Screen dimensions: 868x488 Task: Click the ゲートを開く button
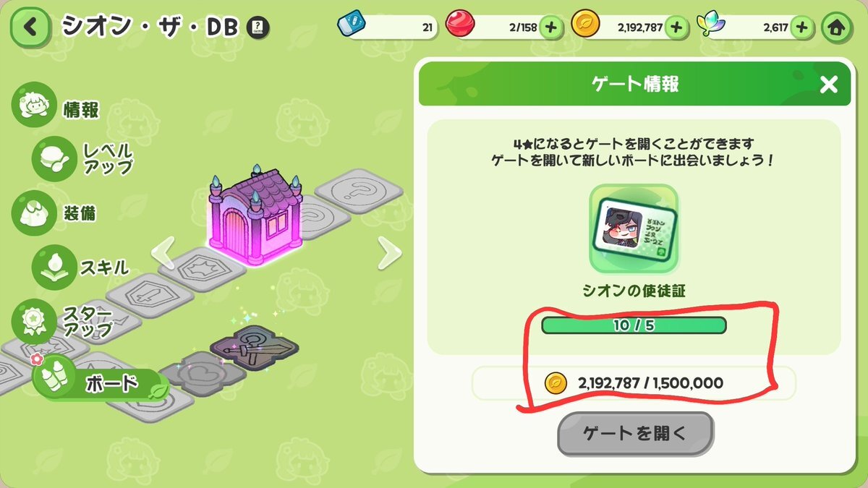point(635,434)
